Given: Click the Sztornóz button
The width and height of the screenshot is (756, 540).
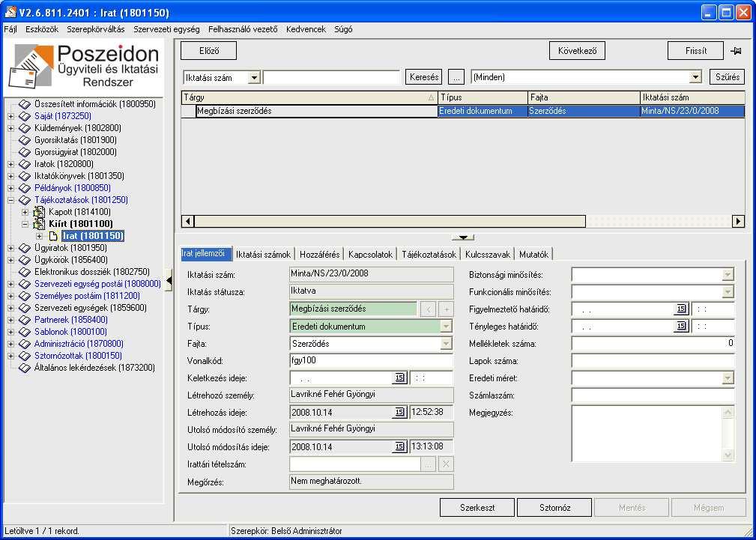Looking at the screenshot, I should click(554, 508).
